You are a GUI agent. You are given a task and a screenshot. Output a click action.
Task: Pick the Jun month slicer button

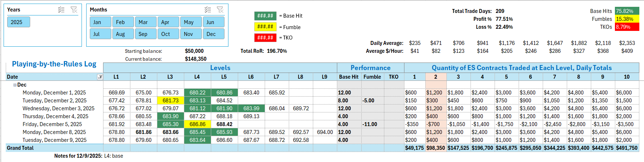[x=213, y=22]
